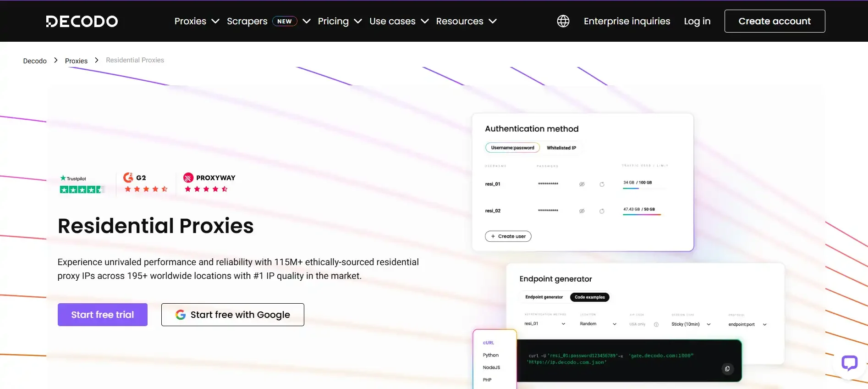Open the live chat bubble
The width and height of the screenshot is (868, 389).
pyautogui.click(x=849, y=363)
